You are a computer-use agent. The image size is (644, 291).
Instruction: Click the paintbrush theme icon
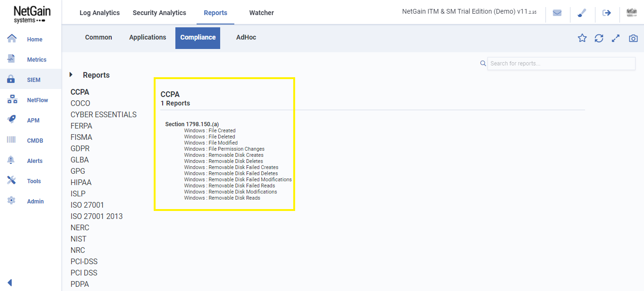pyautogui.click(x=582, y=13)
